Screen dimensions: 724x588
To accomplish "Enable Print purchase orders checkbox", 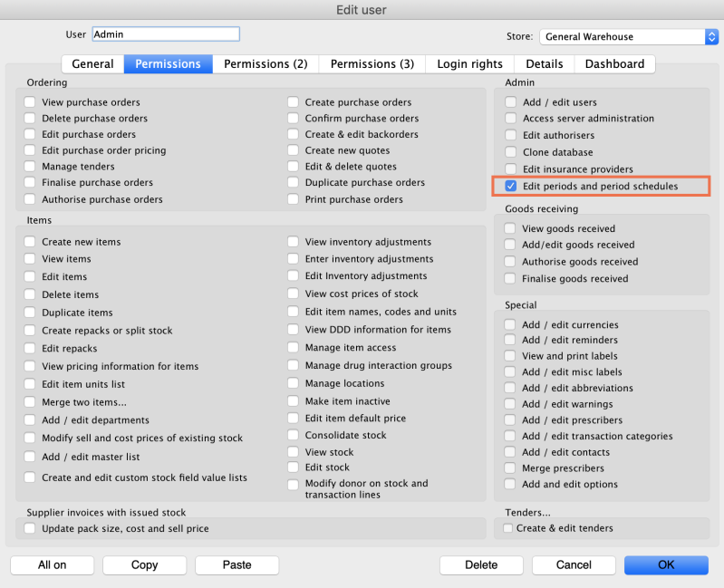I will (293, 199).
